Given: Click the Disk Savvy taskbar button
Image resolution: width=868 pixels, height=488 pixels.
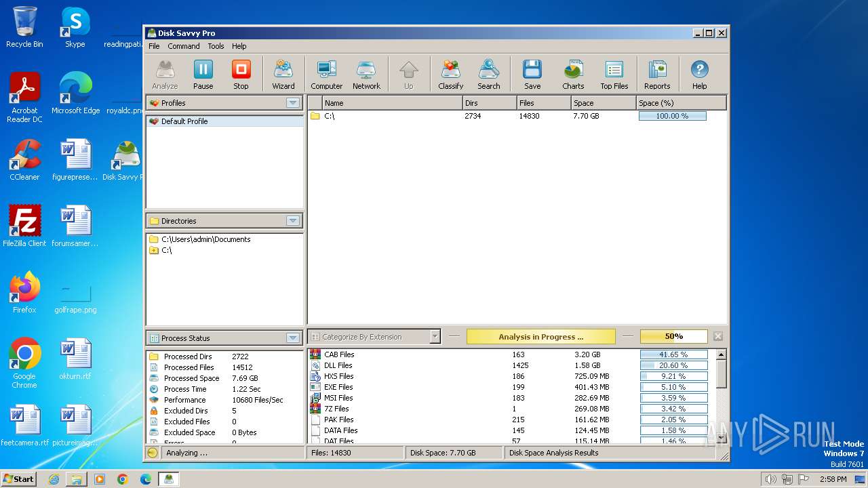Looking at the screenshot, I should [168, 479].
